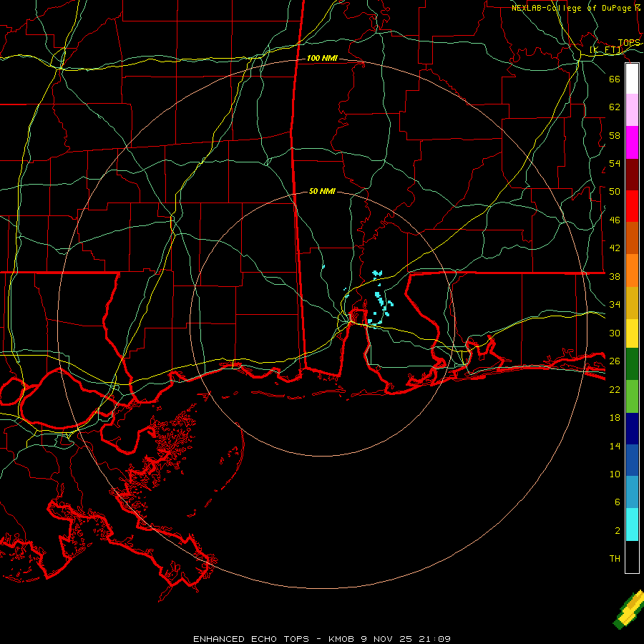Screen dimensions: 644x644
Task: Select the light pink swatch beside 62
Action: (x=632, y=109)
